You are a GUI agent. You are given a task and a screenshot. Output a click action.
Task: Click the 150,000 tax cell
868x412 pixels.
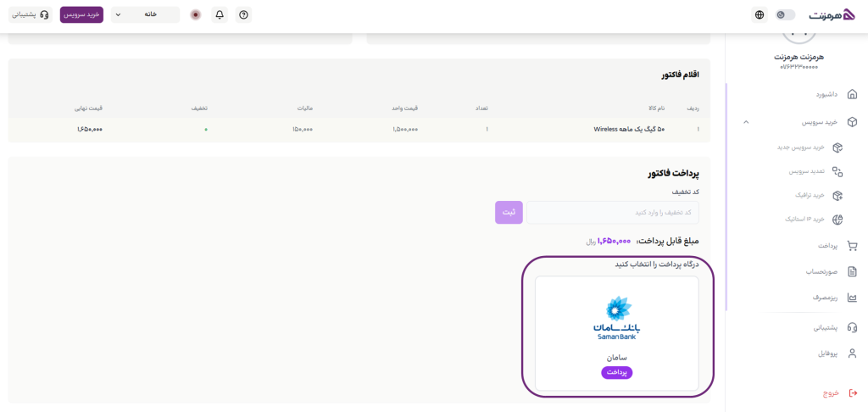tap(303, 129)
